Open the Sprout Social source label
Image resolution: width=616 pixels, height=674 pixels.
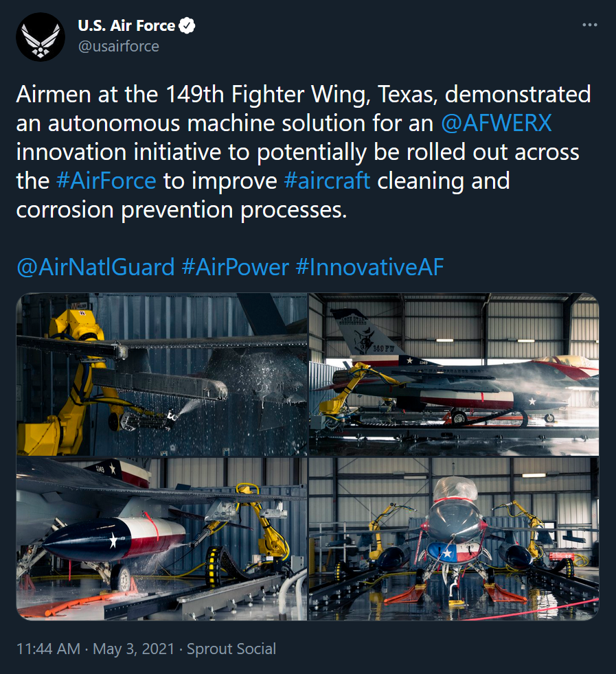231,649
